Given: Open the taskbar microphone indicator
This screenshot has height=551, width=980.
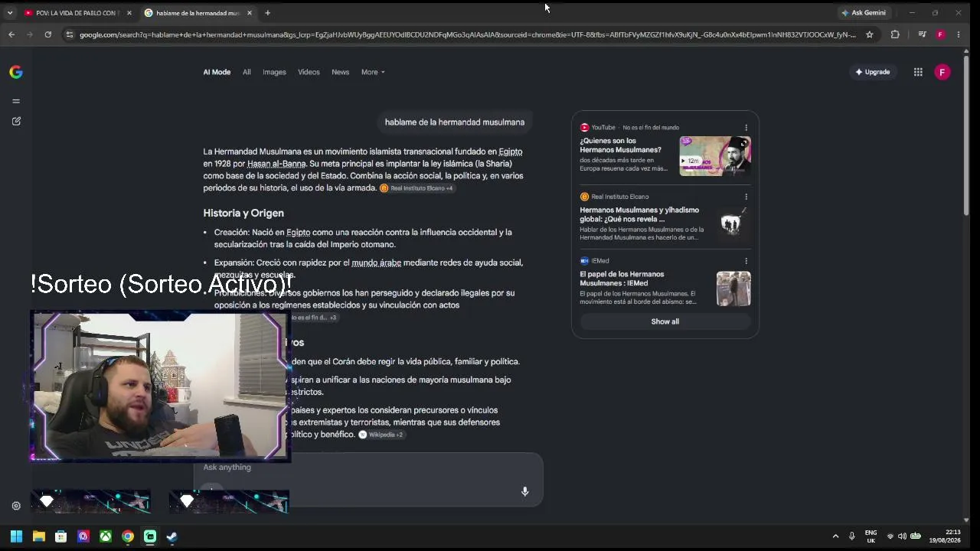Looking at the screenshot, I should pos(851,536).
